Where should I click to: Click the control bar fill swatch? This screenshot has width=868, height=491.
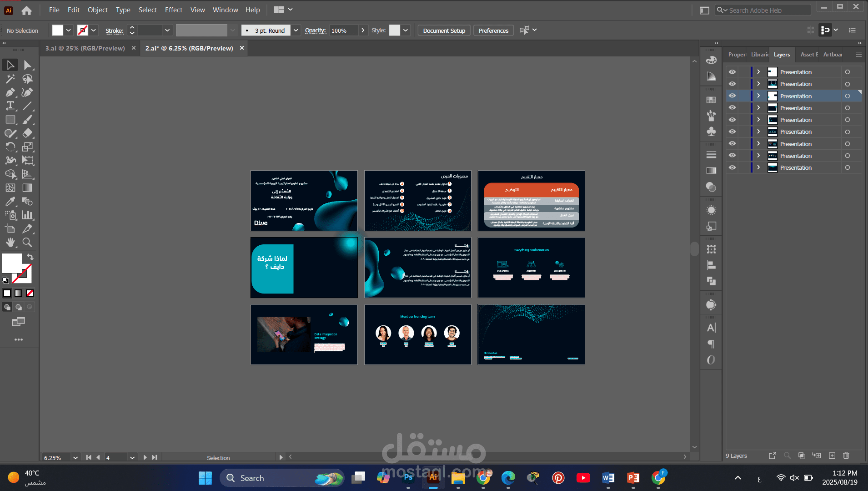coord(58,30)
